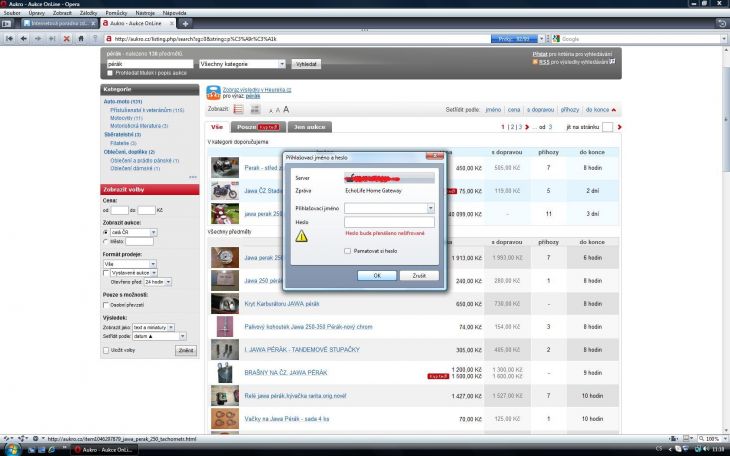Image resolution: width=730 pixels, height=456 pixels.
Task: Click the Fast Forward navigation button
Action: [x=52, y=39]
